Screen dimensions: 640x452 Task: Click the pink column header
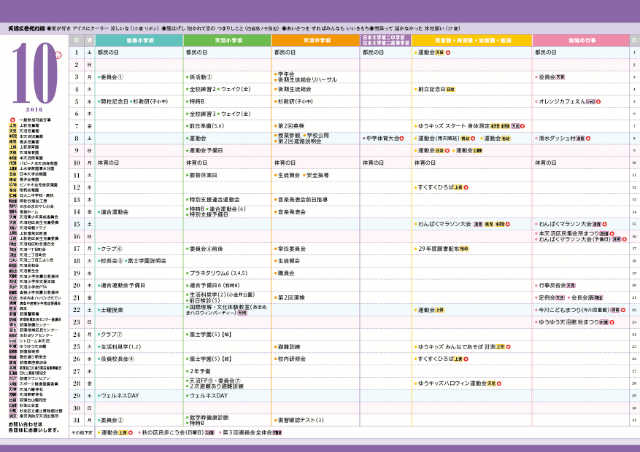581,40
